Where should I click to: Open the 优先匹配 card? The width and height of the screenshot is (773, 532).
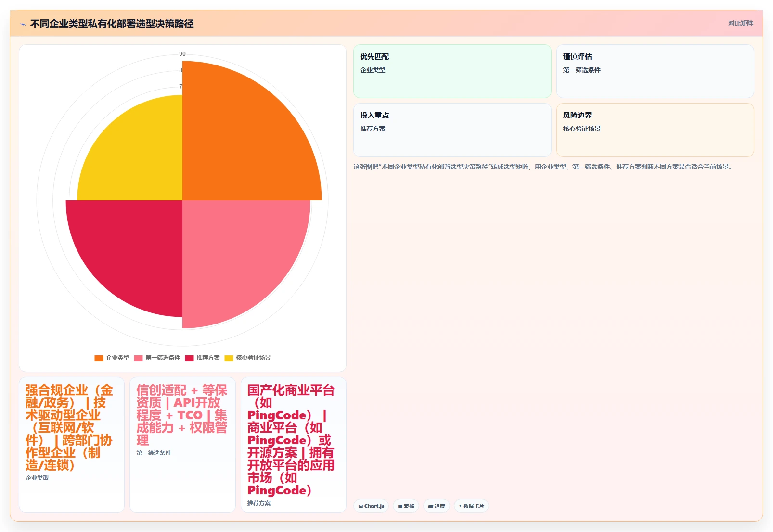tap(452, 71)
